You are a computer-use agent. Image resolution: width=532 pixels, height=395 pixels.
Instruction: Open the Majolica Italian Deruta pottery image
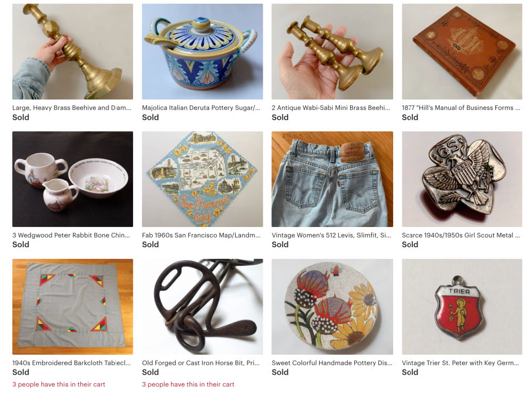coord(202,52)
